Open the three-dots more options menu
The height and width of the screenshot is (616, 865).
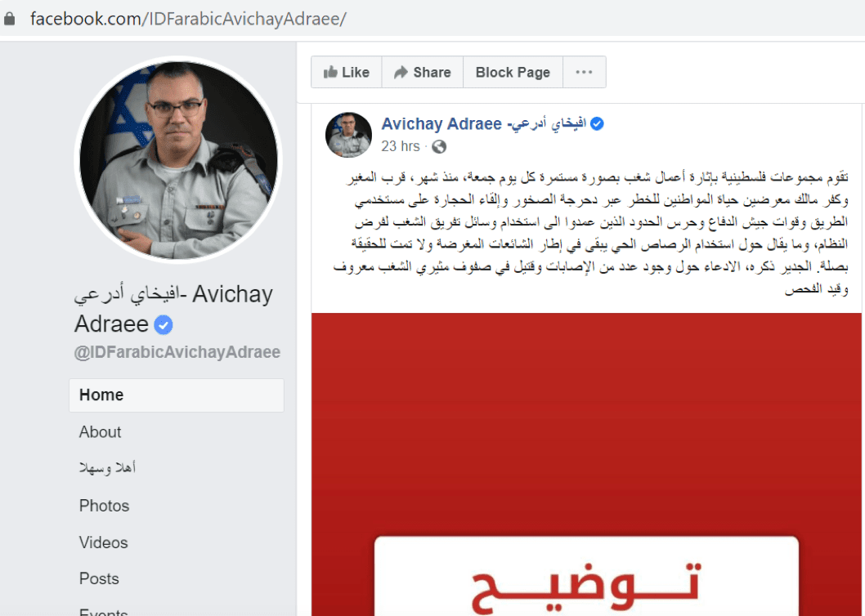click(x=585, y=72)
